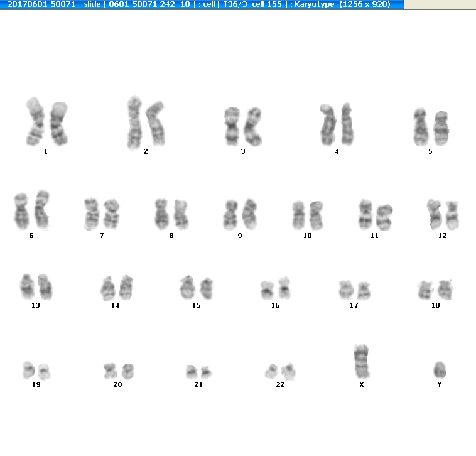Click the label '22' under chromosome pair
Image resolution: width=476 pixels, height=456 pixels.
coord(281,384)
